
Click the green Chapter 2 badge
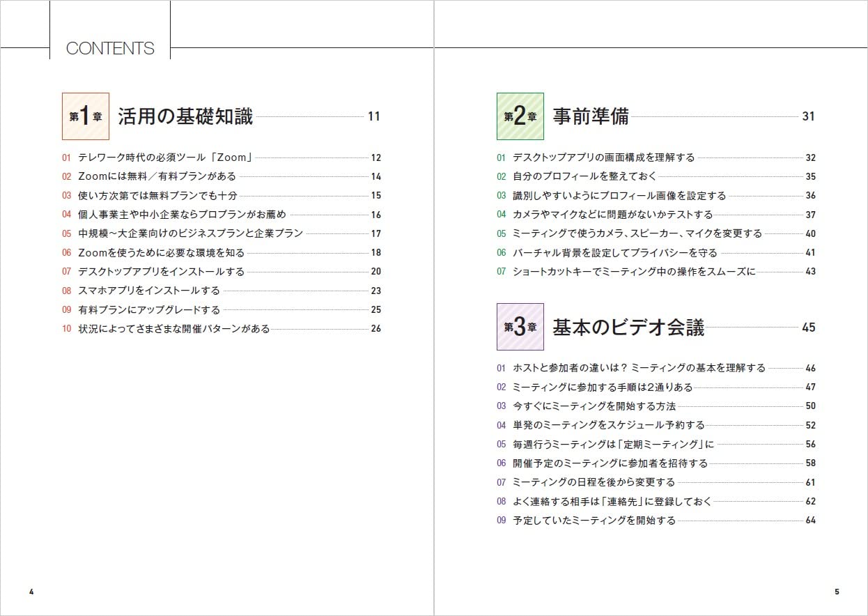coord(520,116)
